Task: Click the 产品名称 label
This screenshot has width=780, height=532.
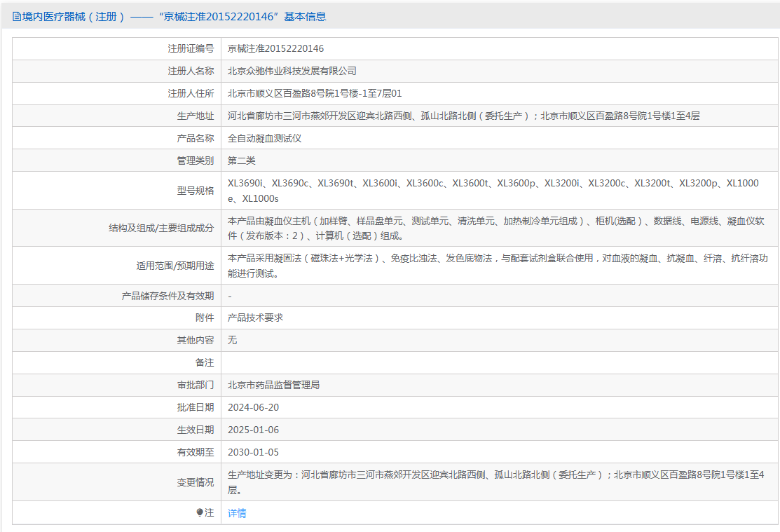Action: 196,138
